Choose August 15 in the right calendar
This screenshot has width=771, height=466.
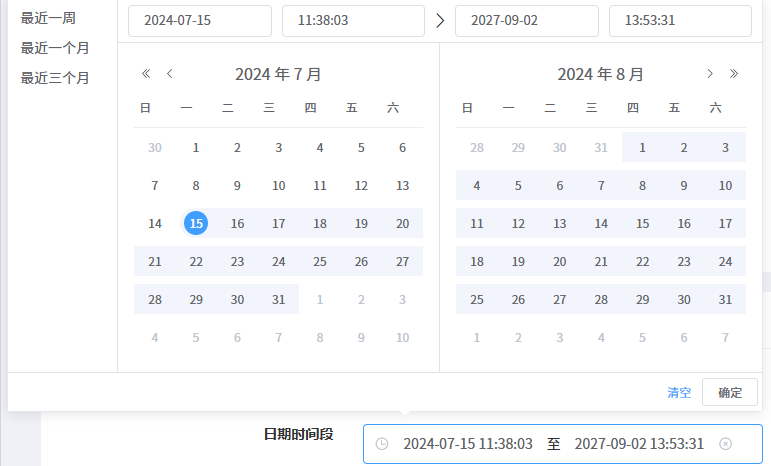pos(643,224)
